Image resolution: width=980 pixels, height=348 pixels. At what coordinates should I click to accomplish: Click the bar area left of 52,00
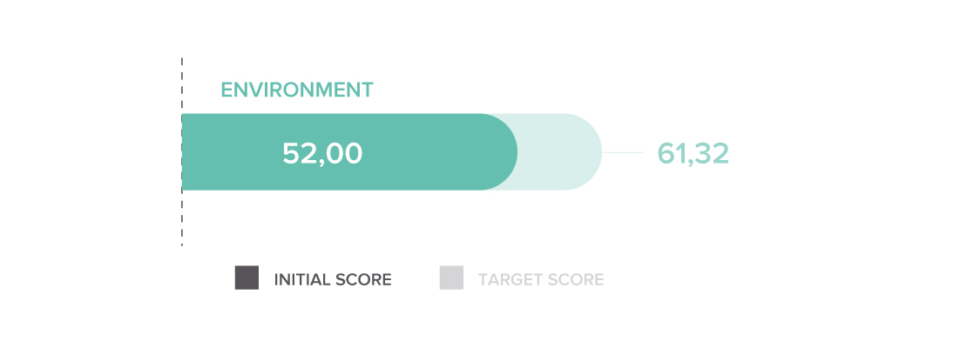coord(231,153)
